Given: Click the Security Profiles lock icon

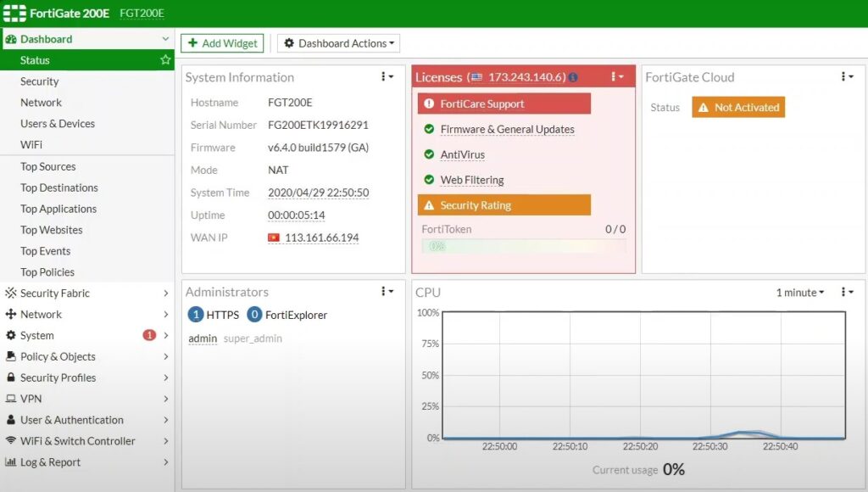Looking at the screenshot, I should pos(10,377).
